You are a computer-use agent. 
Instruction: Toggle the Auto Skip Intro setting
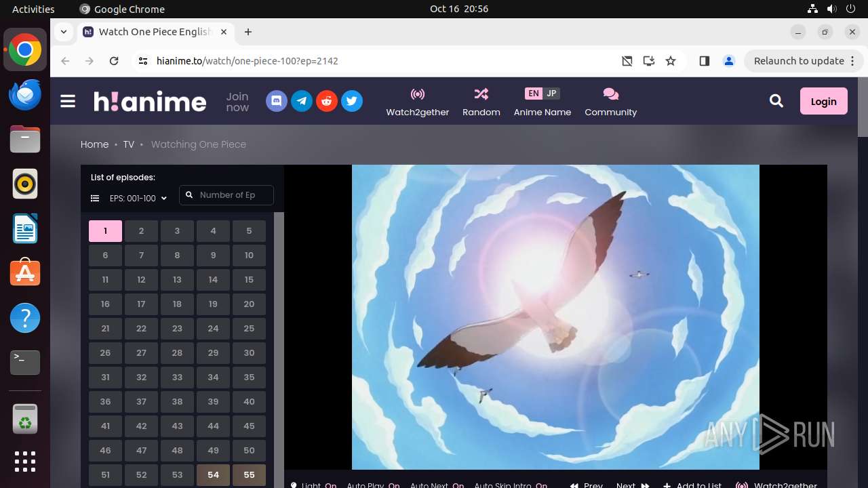coord(511,485)
